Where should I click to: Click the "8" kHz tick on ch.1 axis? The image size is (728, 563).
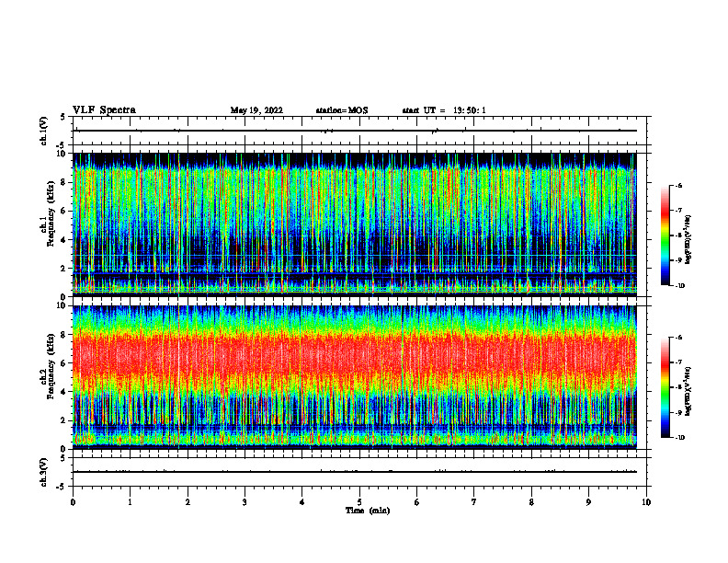64,182
